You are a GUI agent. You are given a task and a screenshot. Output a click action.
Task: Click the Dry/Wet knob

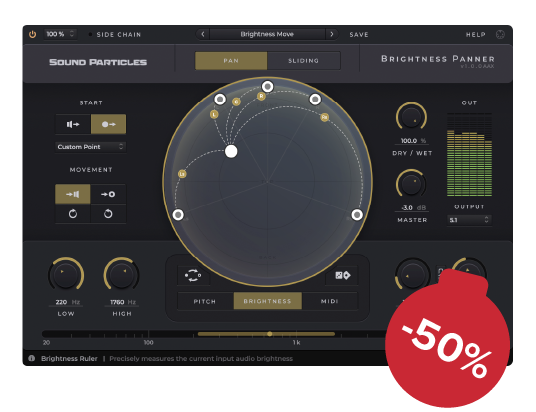tap(411, 117)
